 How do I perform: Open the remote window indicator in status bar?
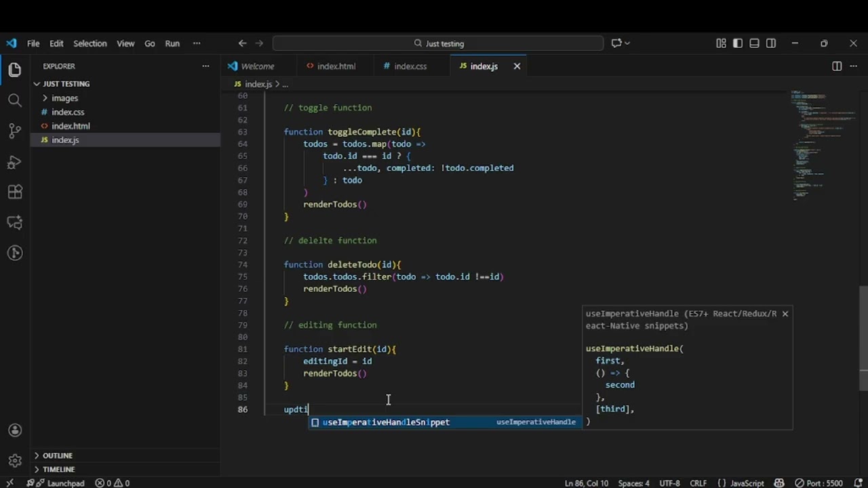(x=10, y=483)
